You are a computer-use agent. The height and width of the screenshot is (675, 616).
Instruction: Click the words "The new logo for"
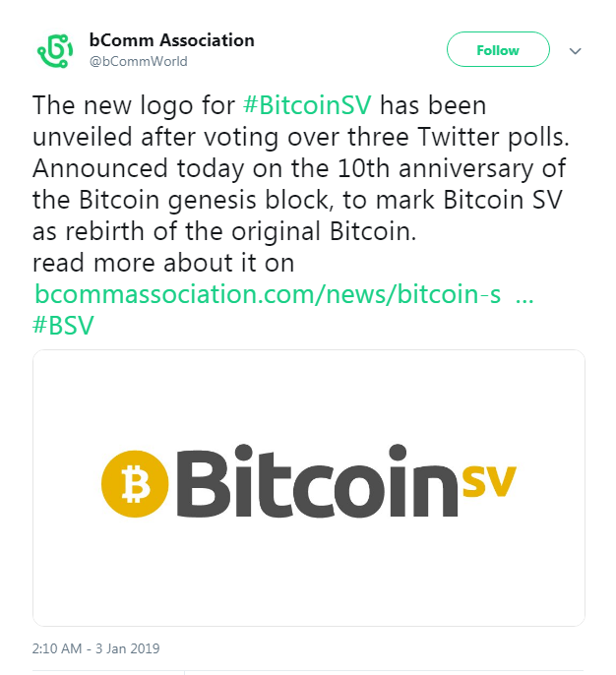[x=134, y=105]
